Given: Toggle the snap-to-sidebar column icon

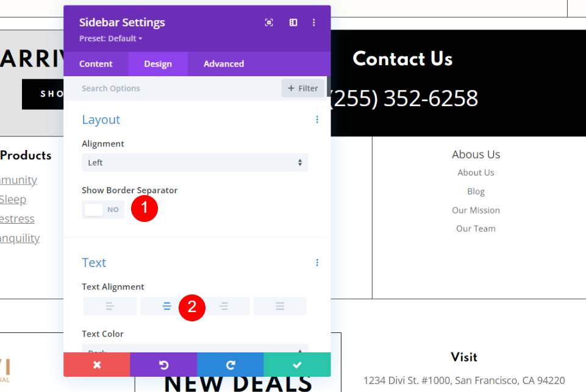Looking at the screenshot, I should point(293,23).
